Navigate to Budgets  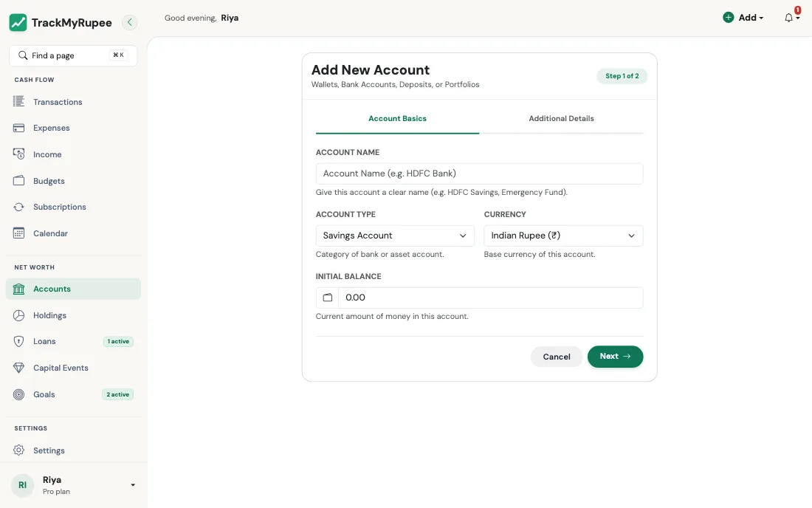(x=73, y=181)
